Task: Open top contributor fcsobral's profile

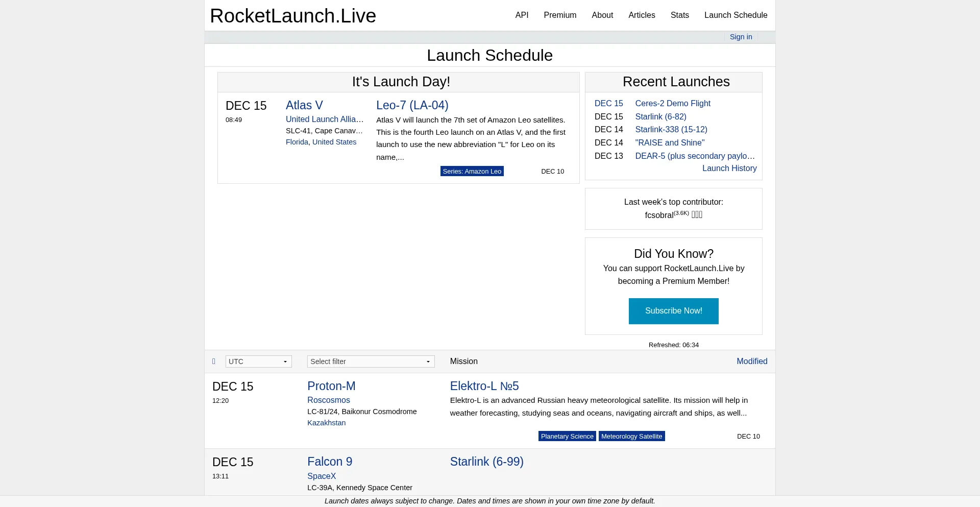Action: click(x=659, y=215)
